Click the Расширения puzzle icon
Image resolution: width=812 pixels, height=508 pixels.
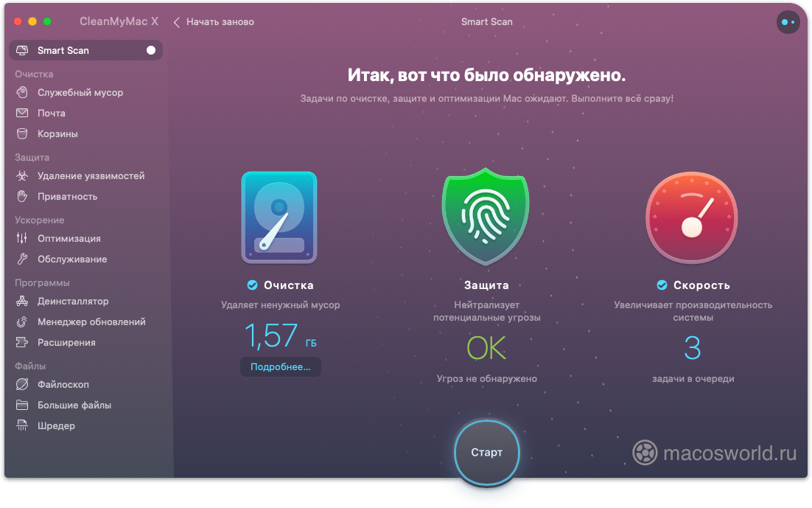pyautogui.click(x=22, y=343)
